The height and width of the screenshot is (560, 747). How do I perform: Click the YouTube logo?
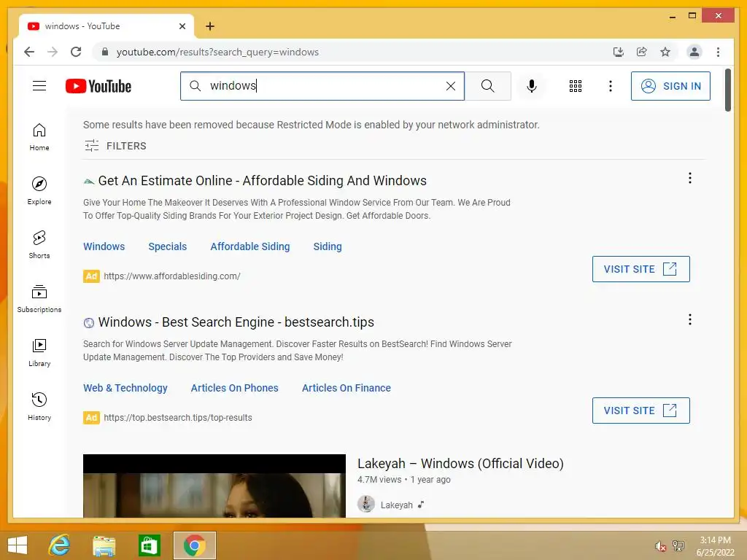point(98,86)
